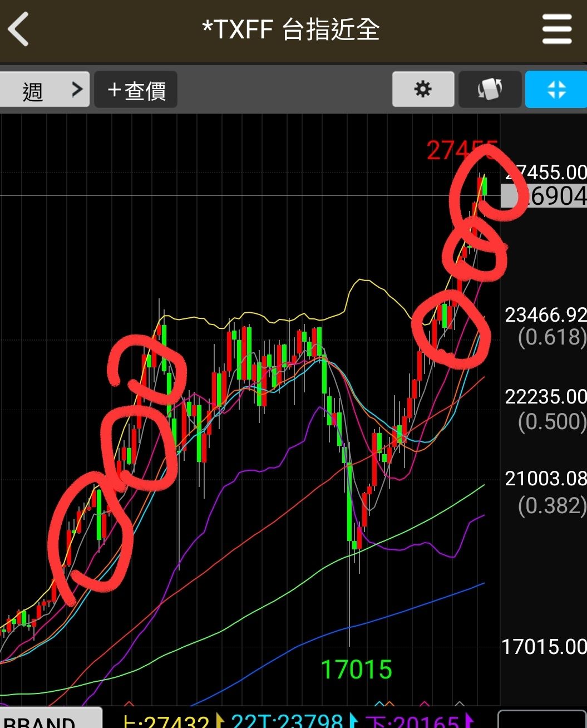587x728 pixels.
Task: Click the highlighted current price tag
Action: (x=544, y=196)
